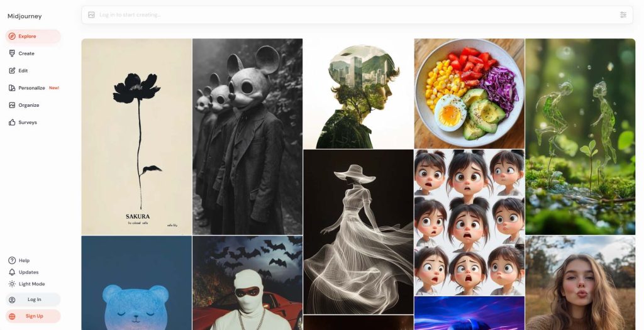View the cartoon girl expressions sheet

[469, 223]
